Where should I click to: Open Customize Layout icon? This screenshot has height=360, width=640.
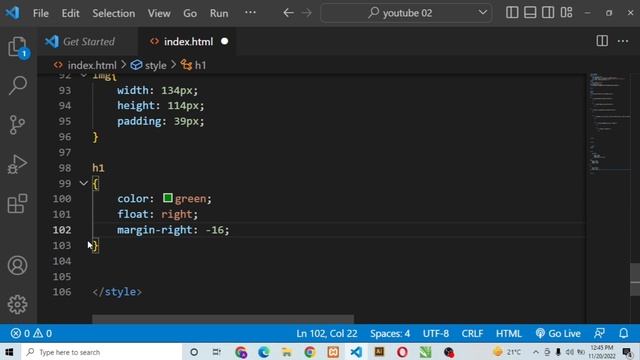566,13
